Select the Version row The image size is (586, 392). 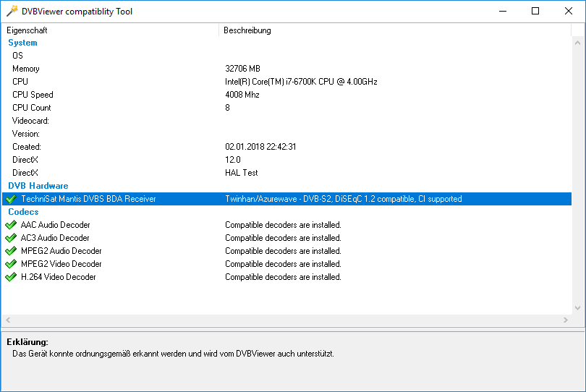tap(286, 134)
